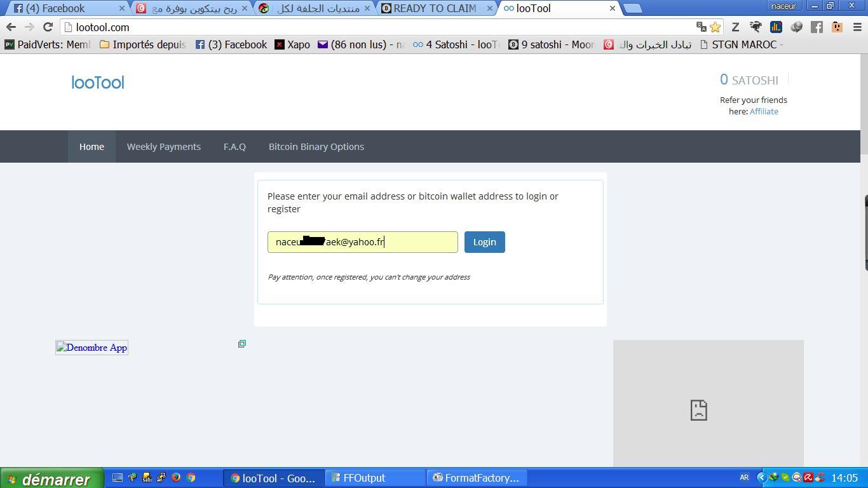
Task: Open the Affiliate referral link
Action: (x=764, y=111)
